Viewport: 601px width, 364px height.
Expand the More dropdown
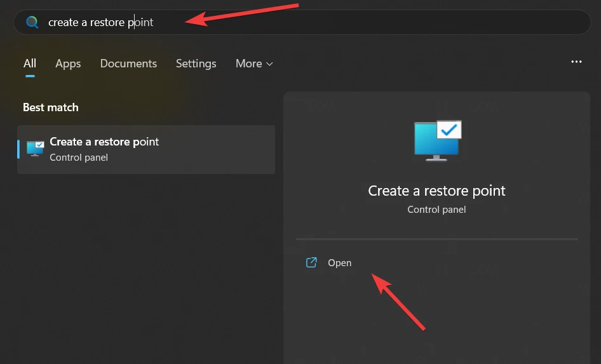(254, 64)
